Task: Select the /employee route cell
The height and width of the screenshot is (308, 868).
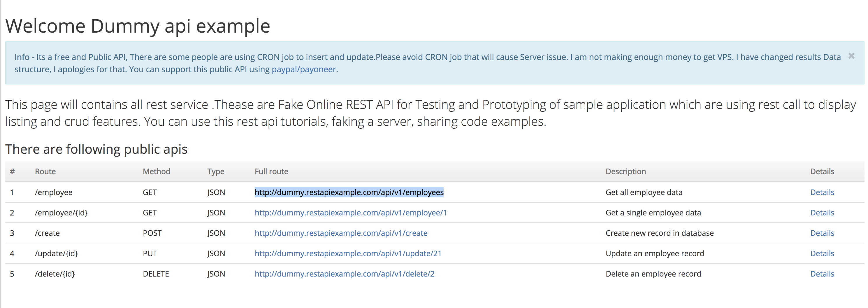Action: tap(54, 192)
